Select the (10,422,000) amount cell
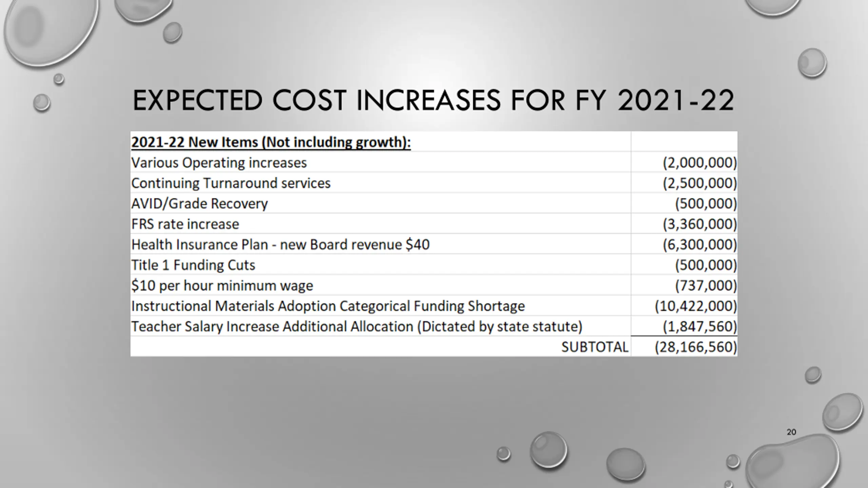Screen dimensions: 868x488 coord(696,306)
